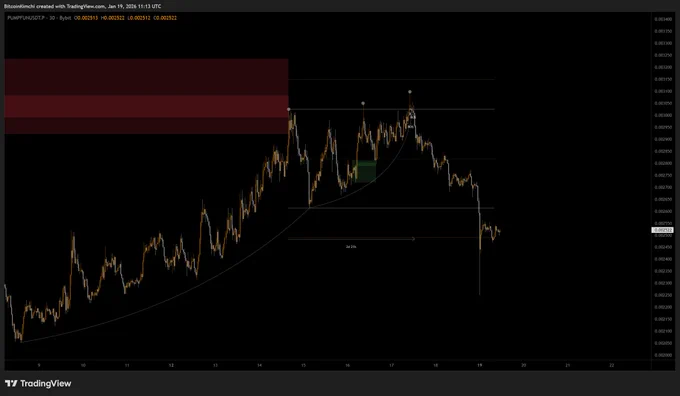Viewport: 680px width, 396px height.
Task: Click the 0.002200 price axis label
Action: click(x=663, y=307)
